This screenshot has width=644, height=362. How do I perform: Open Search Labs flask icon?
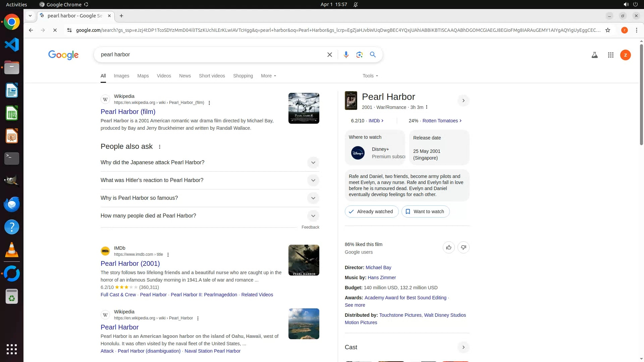tap(594, 55)
